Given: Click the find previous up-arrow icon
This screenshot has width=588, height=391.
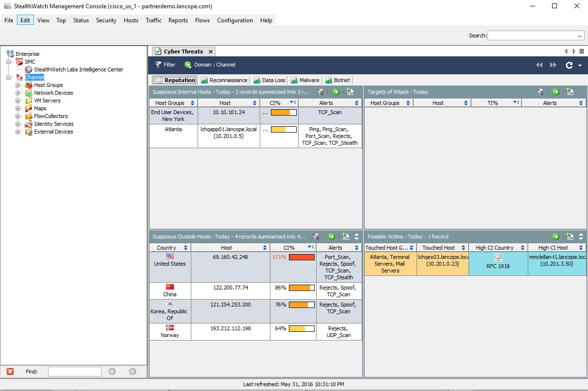Looking at the screenshot, I should 133,372.
